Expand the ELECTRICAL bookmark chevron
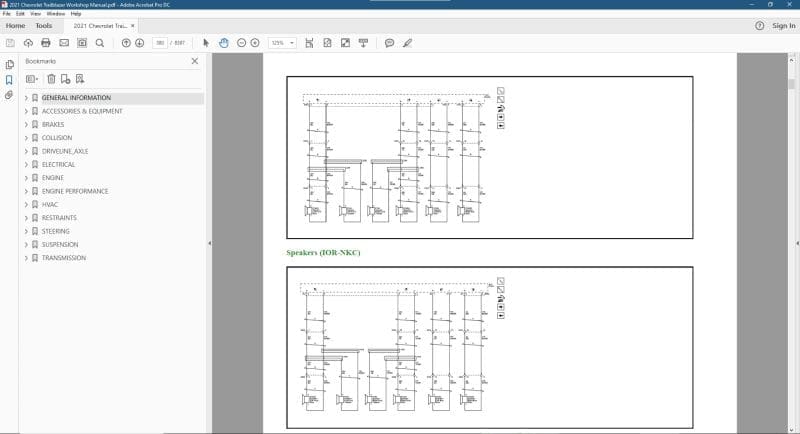Viewport: 800px width, 434px height. point(26,165)
